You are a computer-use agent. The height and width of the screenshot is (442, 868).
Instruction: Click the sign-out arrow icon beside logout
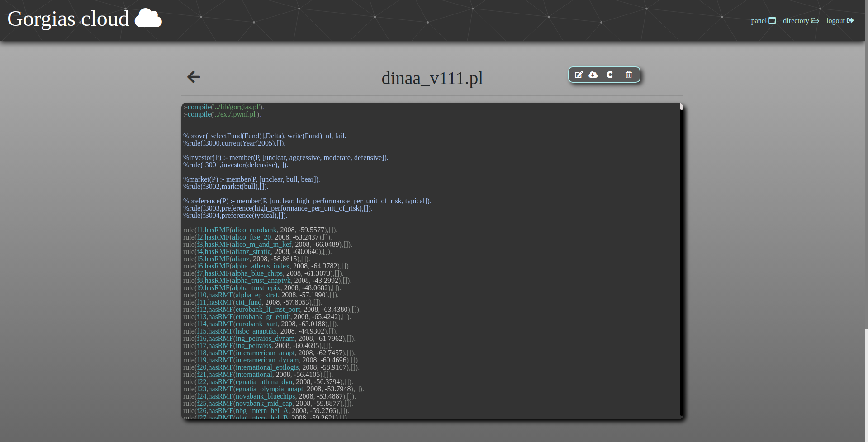[x=850, y=21]
